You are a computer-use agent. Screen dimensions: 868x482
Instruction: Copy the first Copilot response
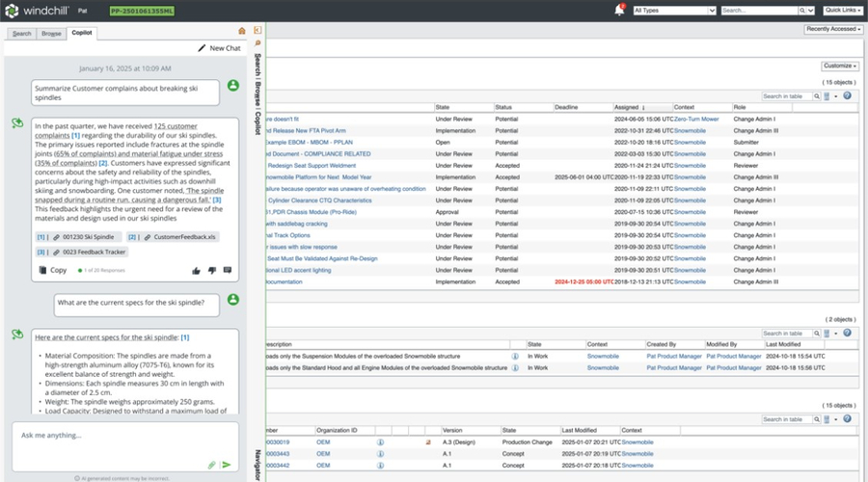[53, 271]
